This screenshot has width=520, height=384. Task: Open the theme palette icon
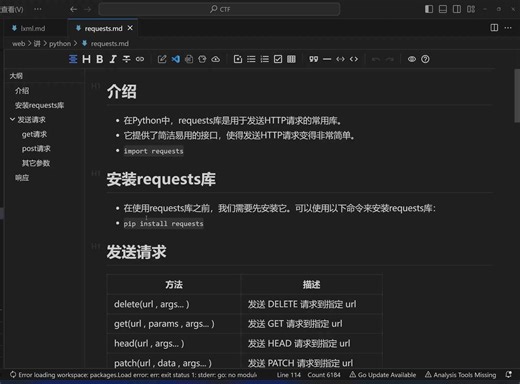click(x=202, y=59)
